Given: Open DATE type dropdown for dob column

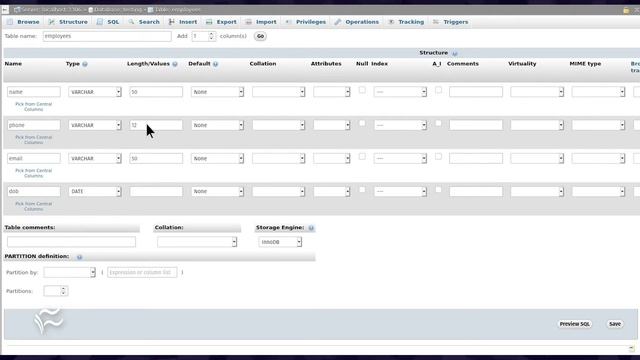Looking at the screenshot, I should (x=95, y=191).
